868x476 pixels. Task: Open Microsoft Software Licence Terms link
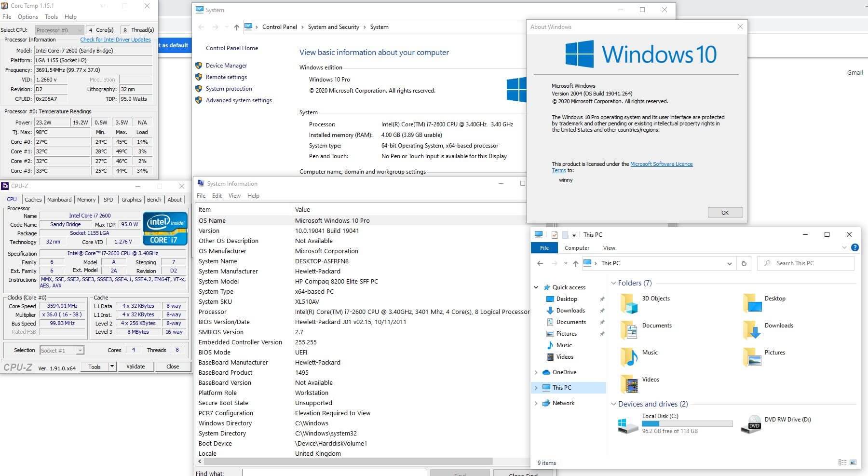(x=661, y=164)
